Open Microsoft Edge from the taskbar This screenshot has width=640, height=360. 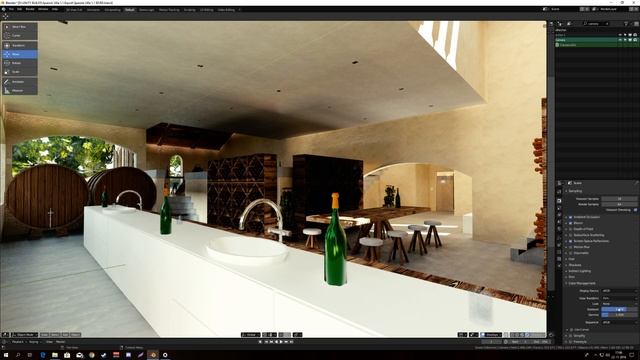[x=42, y=355]
